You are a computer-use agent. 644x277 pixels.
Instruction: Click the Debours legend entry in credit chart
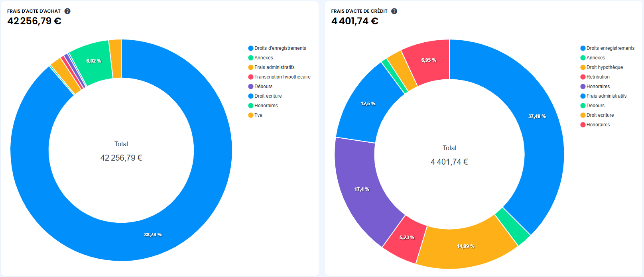coord(595,106)
